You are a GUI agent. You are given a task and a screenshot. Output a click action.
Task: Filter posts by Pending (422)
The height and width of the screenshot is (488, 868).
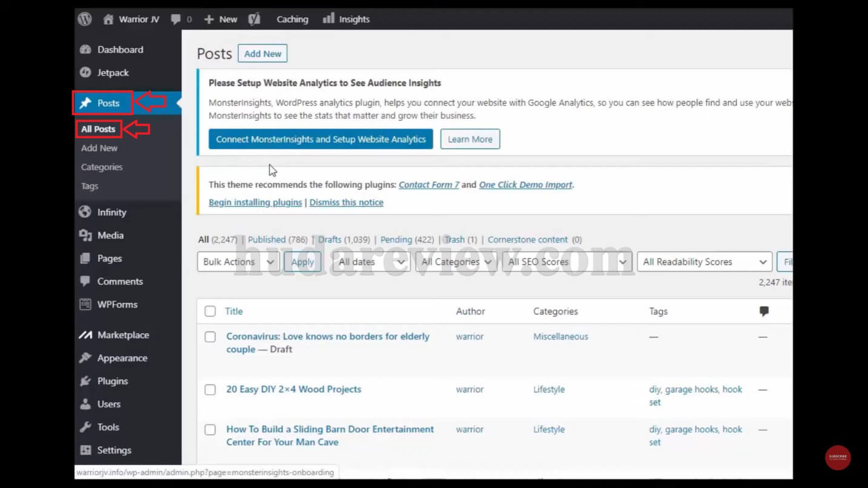(407, 239)
